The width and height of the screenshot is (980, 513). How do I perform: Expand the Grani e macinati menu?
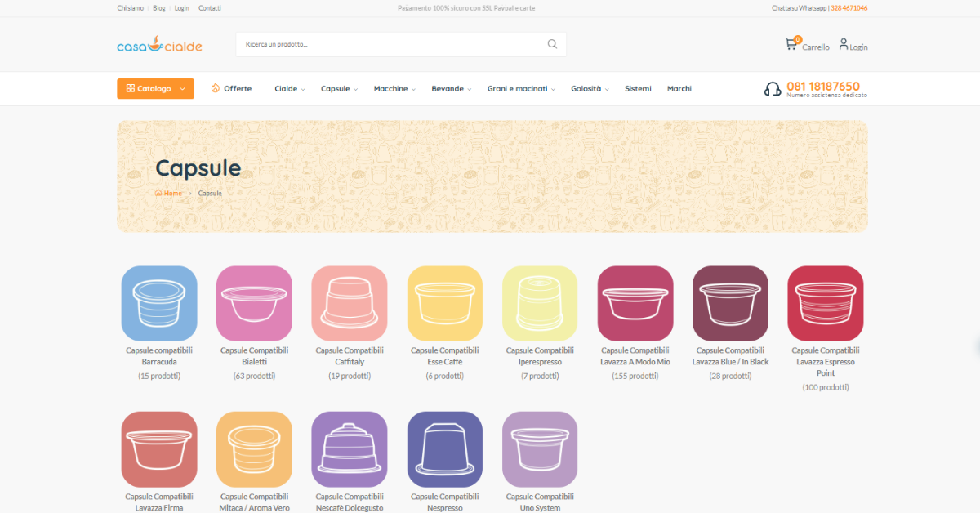(521, 88)
